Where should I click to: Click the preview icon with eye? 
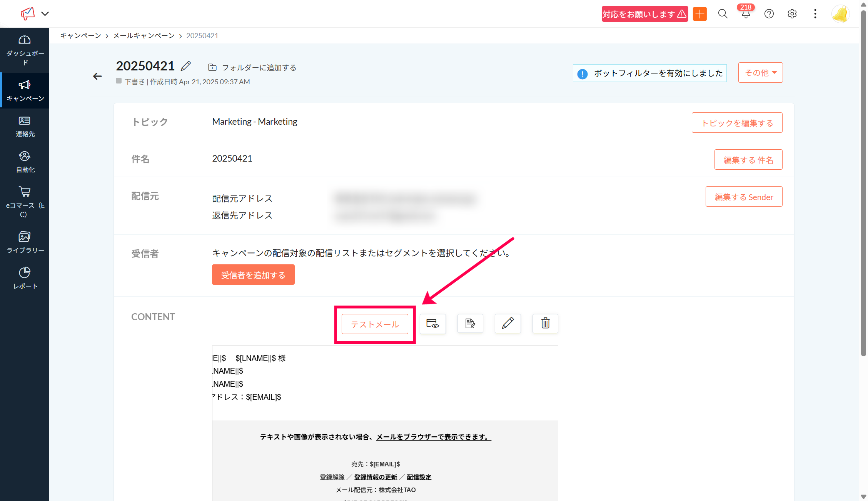[x=432, y=324]
